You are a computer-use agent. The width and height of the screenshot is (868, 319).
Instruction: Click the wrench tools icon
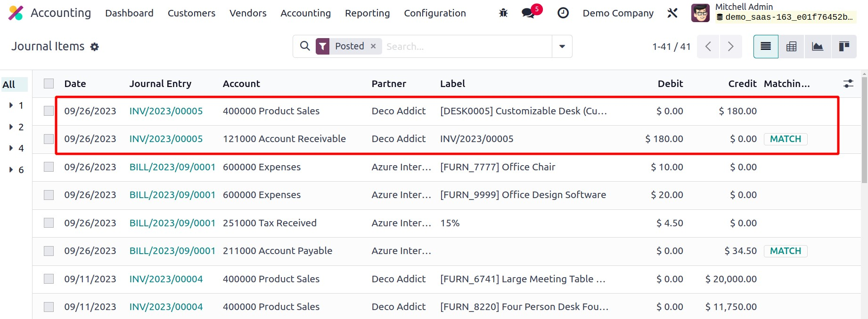click(672, 13)
